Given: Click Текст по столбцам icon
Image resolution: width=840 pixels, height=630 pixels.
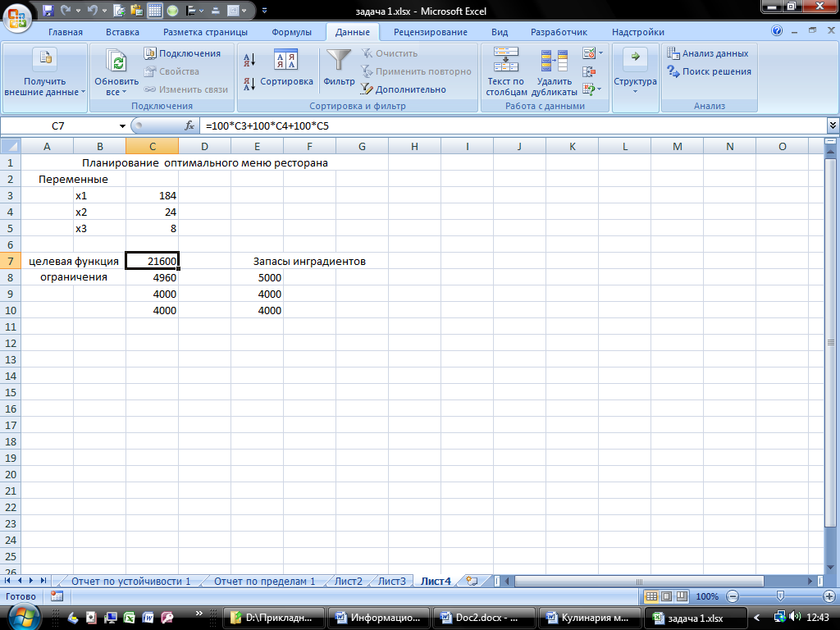Looking at the screenshot, I should click(x=506, y=59).
